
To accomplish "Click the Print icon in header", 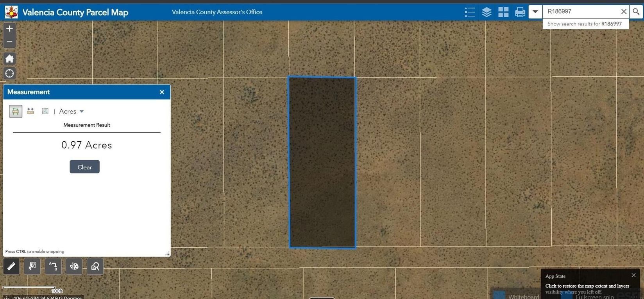I will (x=520, y=12).
